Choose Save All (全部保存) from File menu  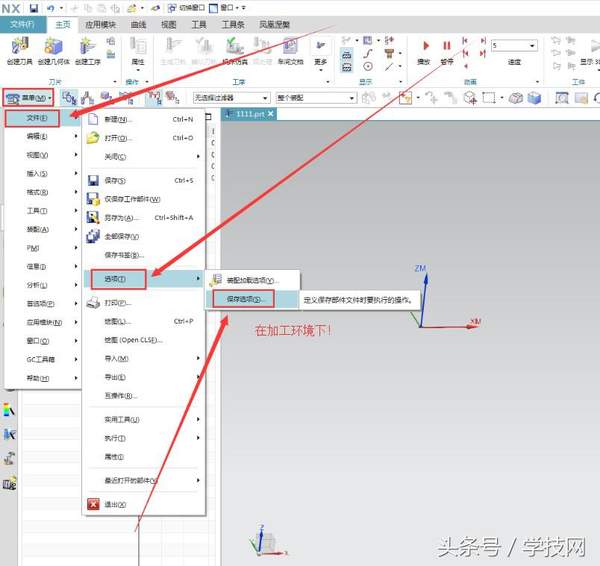click(143, 237)
